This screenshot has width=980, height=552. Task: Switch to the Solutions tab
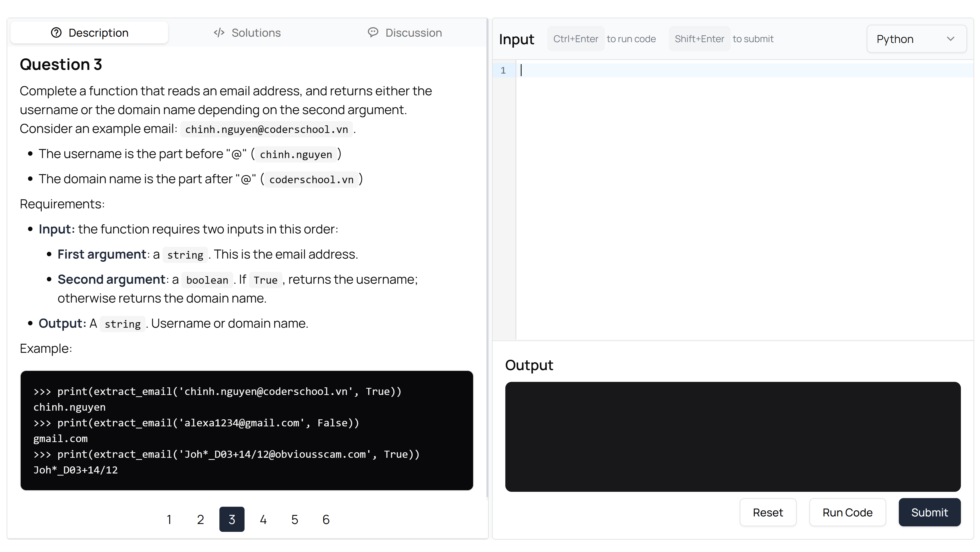[247, 33]
